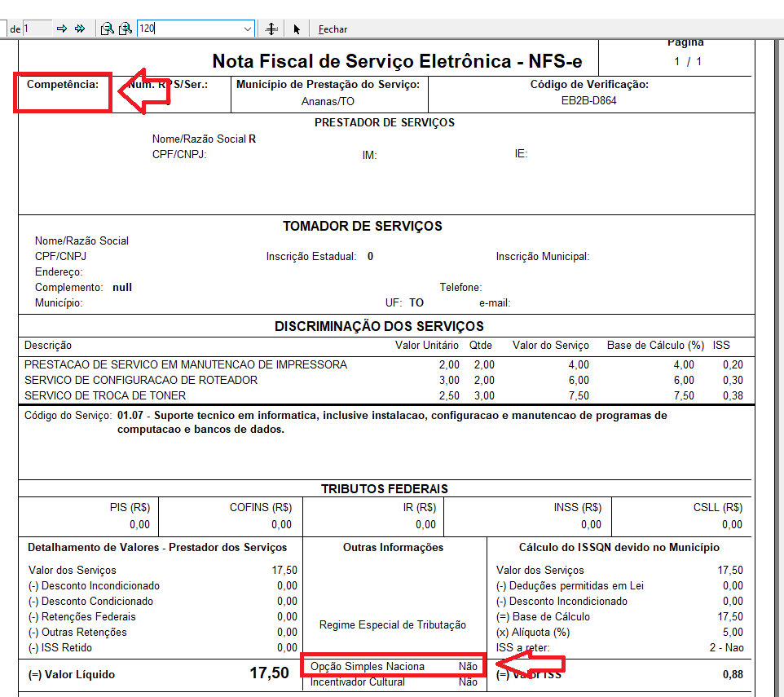Click 'Regime Especial de Tributação' text
This screenshot has height=697, width=784.
(393, 625)
